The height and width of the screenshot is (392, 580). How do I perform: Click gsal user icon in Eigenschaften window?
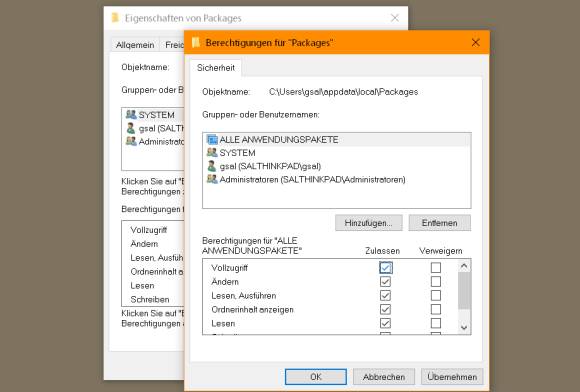[x=131, y=128]
